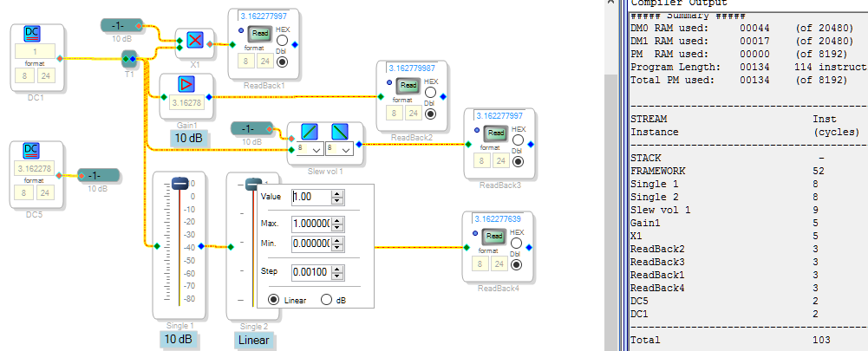Choose dB radio in slider popup
This screenshot has width=868, height=351.
pyautogui.click(x=326, y=300)
